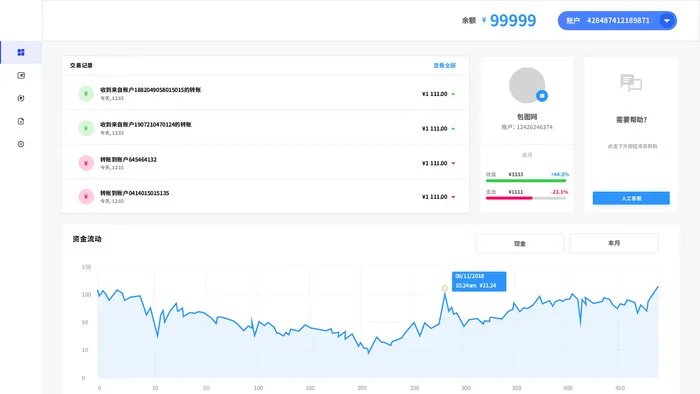The height and width of the screenshot is (394, 700).
Task: Click the 需要帮助? heading
Action: tap(631, 120)
